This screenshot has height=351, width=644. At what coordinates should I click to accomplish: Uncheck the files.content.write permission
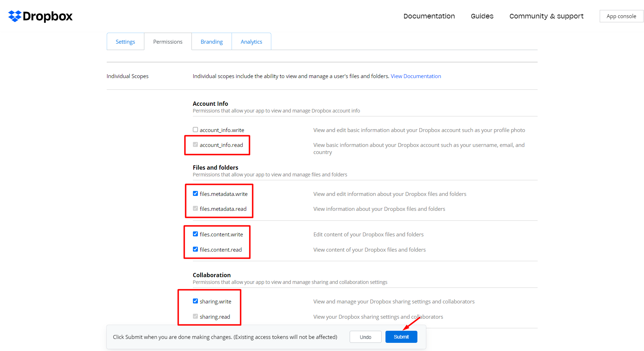click(x=195, y=234)
